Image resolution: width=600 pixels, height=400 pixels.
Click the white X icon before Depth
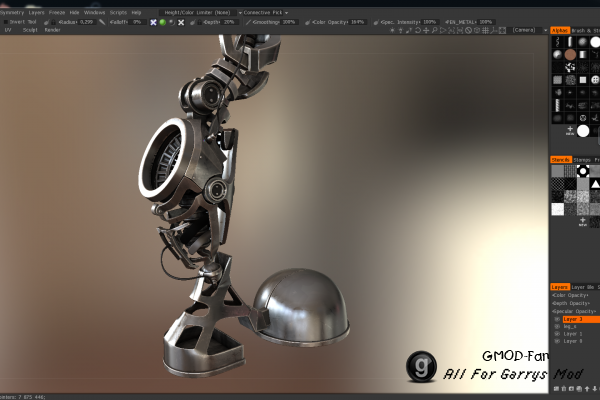click(x=181, y=22)
